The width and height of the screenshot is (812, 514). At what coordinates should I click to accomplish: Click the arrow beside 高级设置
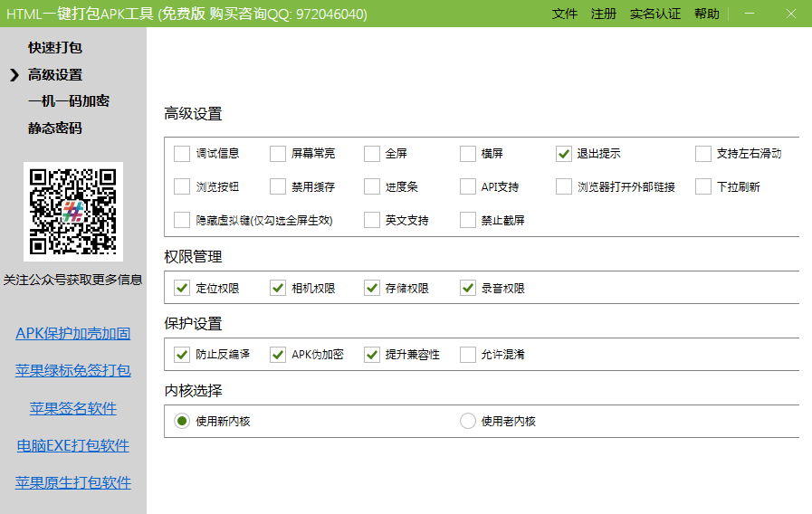pos(14,74)
